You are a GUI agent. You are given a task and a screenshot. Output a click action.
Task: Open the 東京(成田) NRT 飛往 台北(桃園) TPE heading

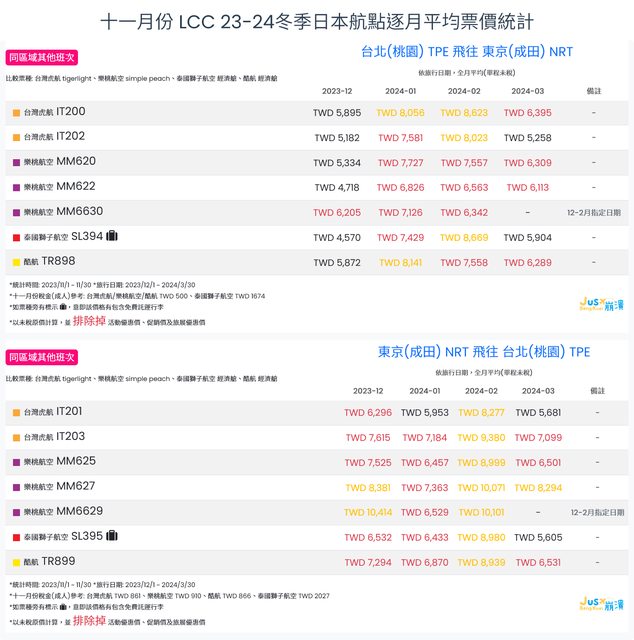[x=484, y=352]
